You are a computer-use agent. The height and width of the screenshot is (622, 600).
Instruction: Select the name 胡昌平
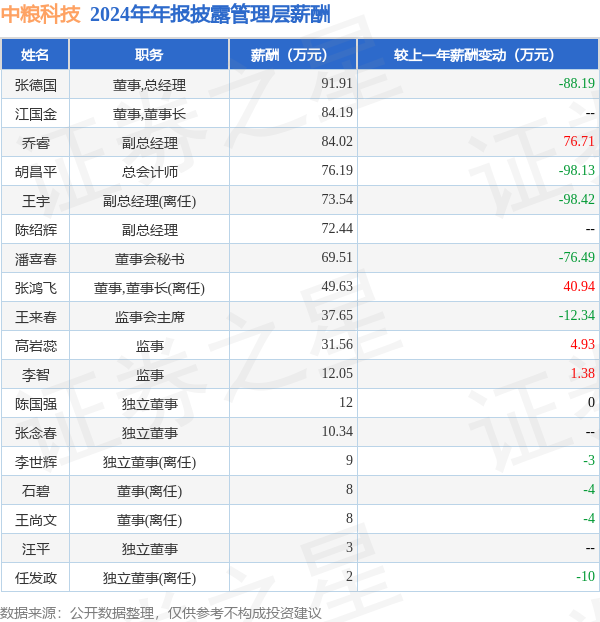(36, 172)
